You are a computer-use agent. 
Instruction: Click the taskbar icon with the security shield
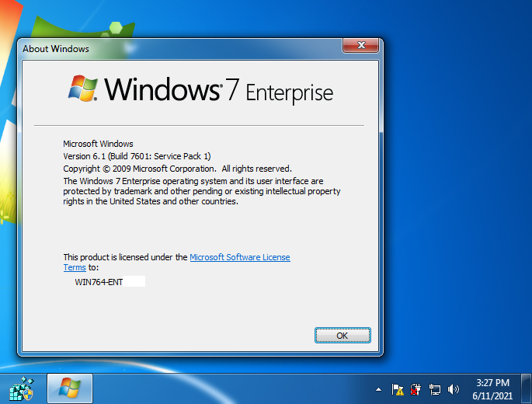[x=22, y=388]
